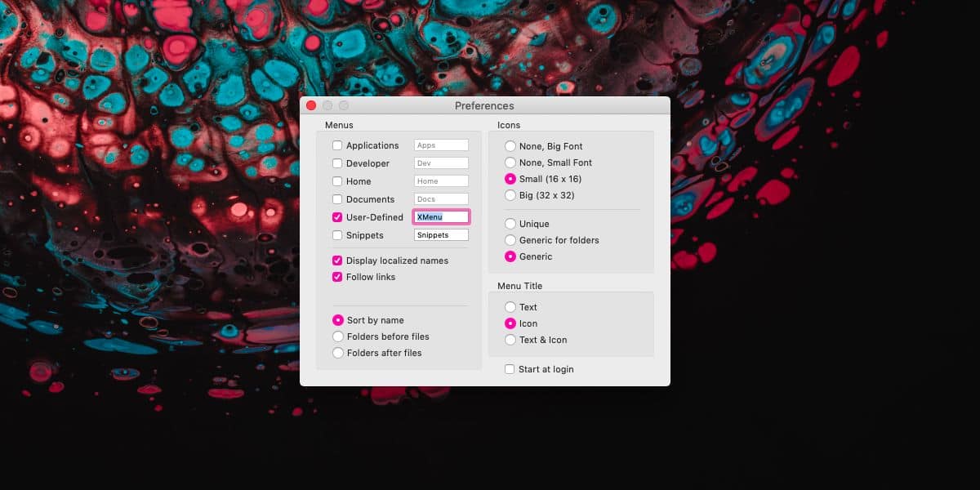The width and height of the screenshot is (980, 490).
Task: Select None, Big Font icon option
Action: (x=510, y=145)
